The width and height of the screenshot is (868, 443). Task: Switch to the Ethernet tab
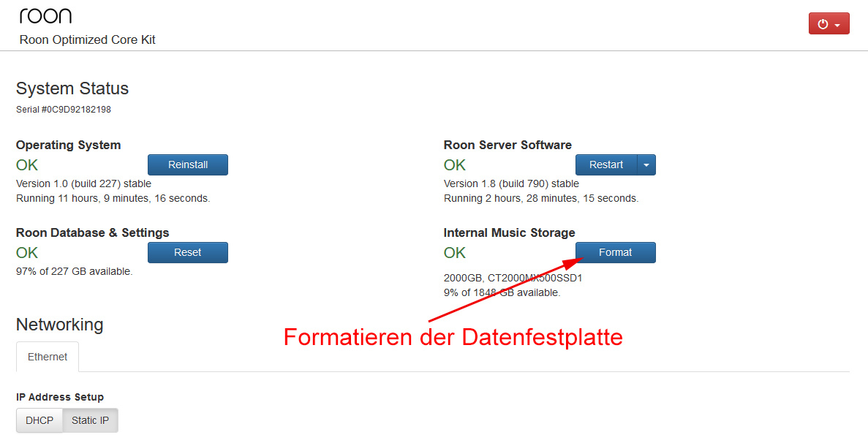pos(48,357)
